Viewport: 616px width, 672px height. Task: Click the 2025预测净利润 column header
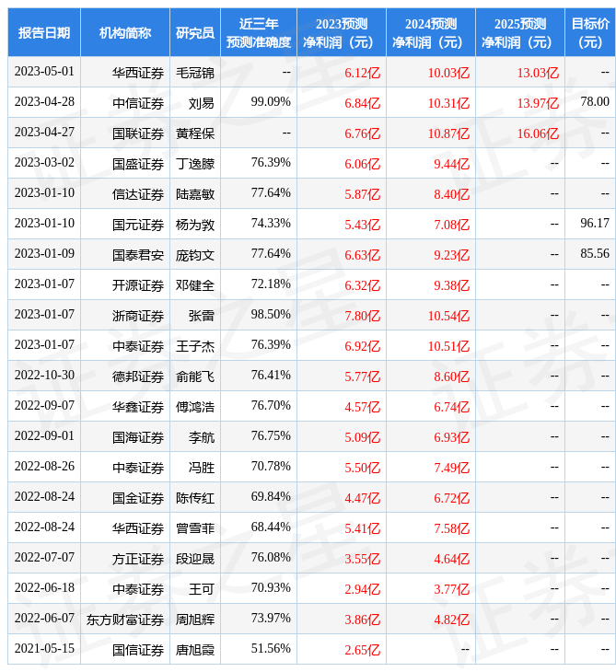[520, 32]
